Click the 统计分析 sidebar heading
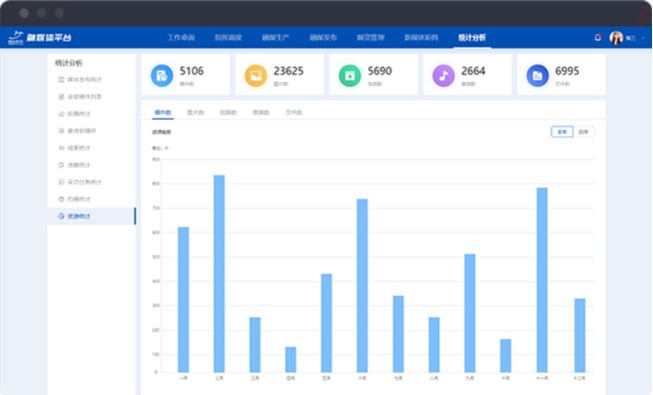The height and width of the screenshot is (395, 653). (x=69, y=63)
